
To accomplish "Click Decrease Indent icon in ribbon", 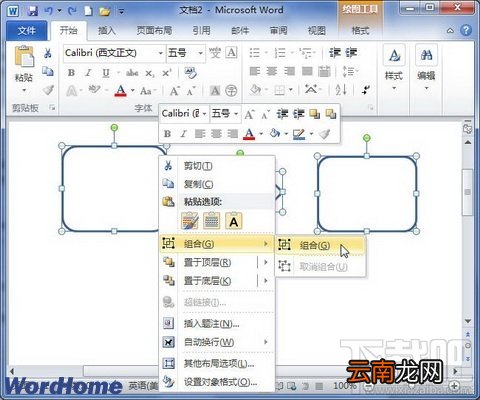I will [x=335, y=53].
